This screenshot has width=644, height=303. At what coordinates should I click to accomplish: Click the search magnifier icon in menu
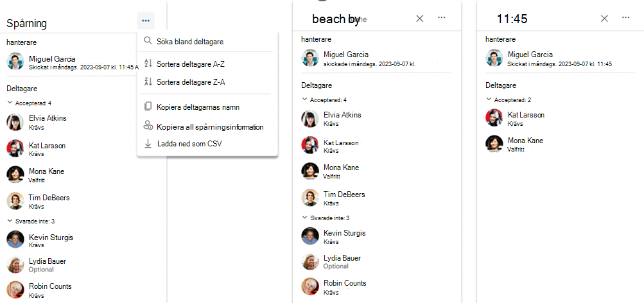(x=148, y=41)
